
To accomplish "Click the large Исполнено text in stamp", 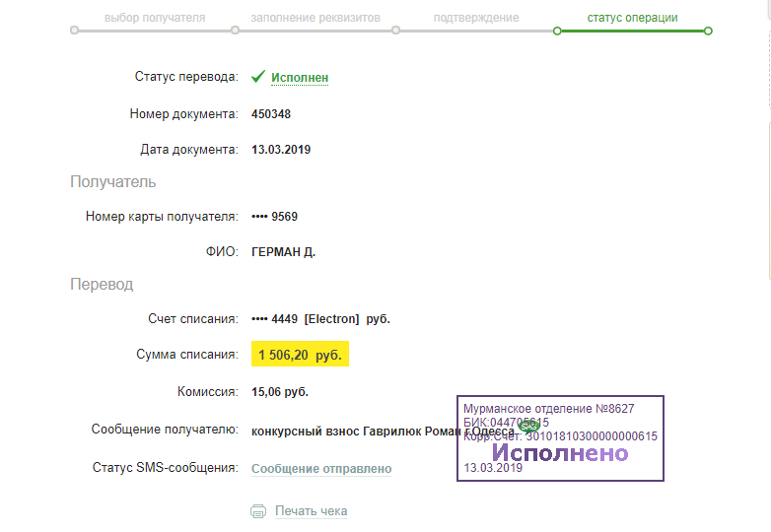I will (x=560, y=453).
